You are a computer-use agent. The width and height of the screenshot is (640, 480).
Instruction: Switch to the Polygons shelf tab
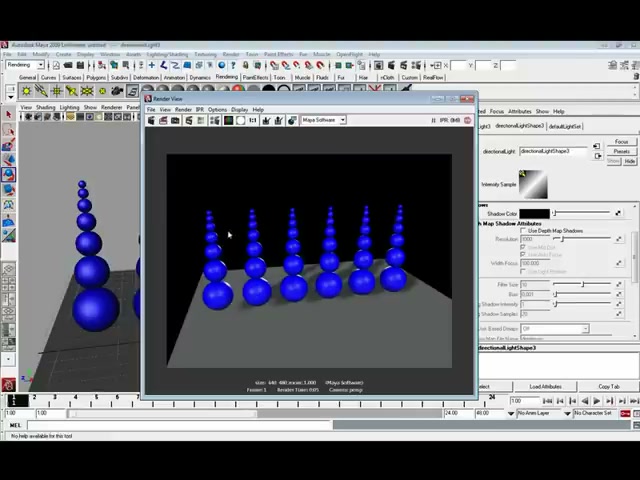click(96, 78)
